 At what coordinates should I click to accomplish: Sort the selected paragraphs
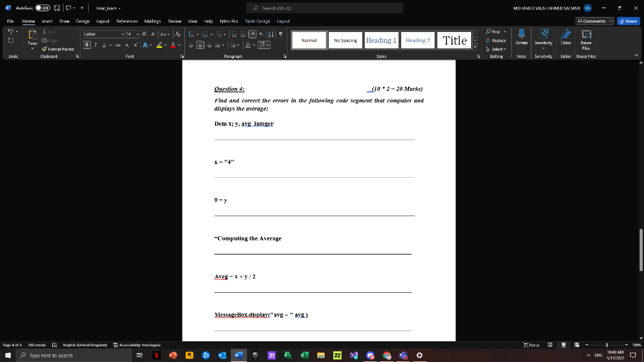[270, 34]
